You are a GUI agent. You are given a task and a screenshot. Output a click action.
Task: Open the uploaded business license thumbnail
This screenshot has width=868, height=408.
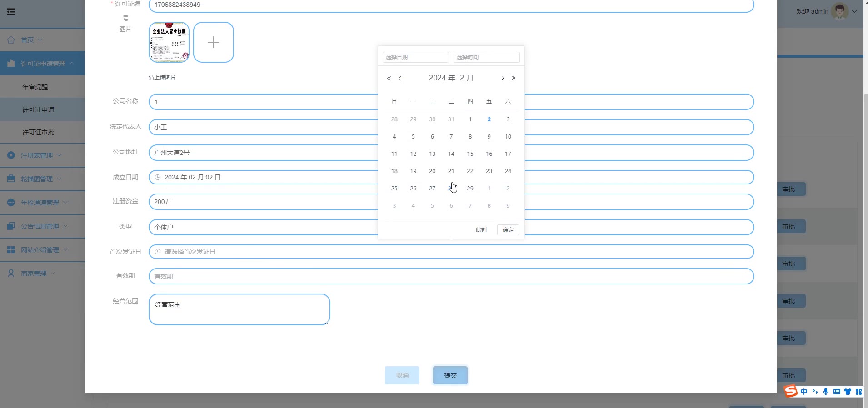tap(169, 42)
